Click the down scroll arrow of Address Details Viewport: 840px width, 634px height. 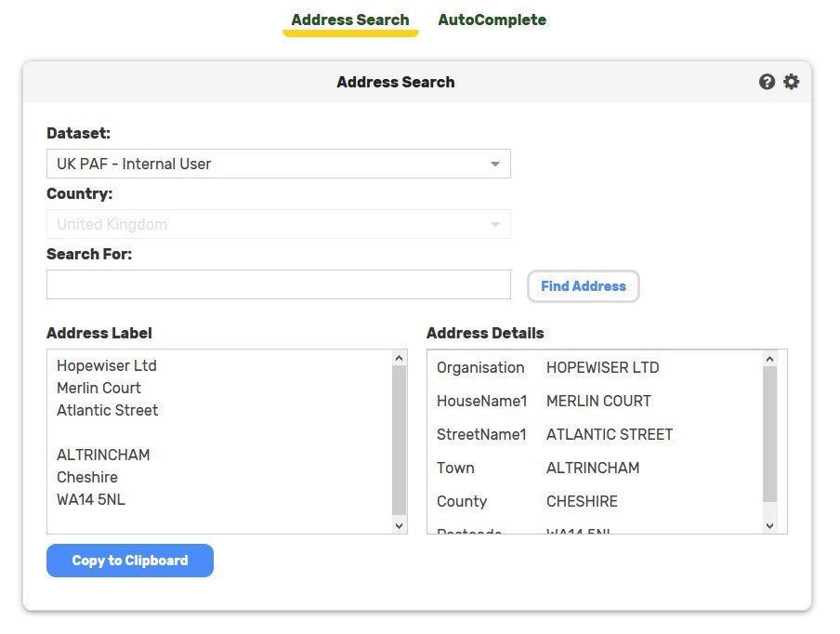(769, 525)
